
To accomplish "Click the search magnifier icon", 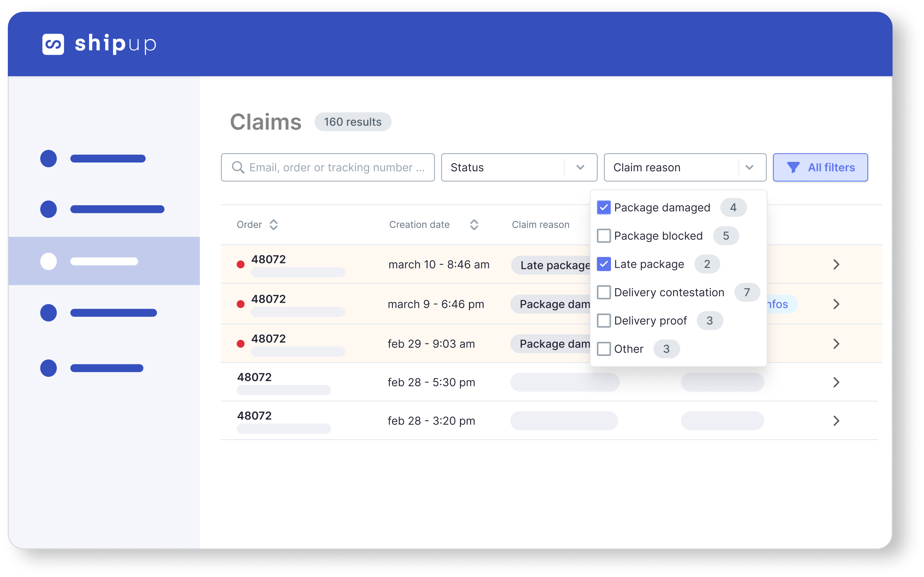I will click(238, 167).
